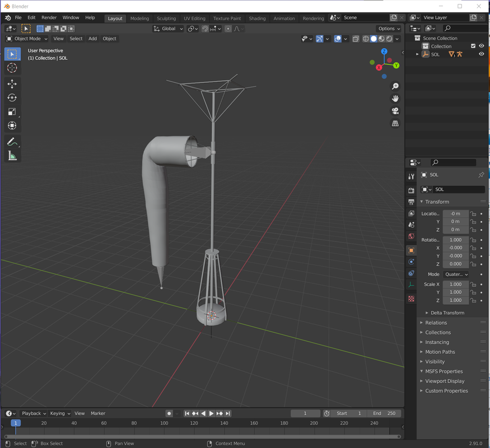Image resolution: width=490 pixels, height=448 pixels.
Task: Select the Move tool in toolbar
Action: (12, 84)
